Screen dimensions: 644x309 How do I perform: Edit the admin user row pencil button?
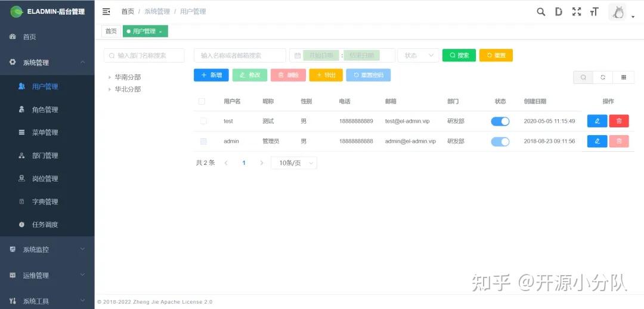tap(597, 141)
